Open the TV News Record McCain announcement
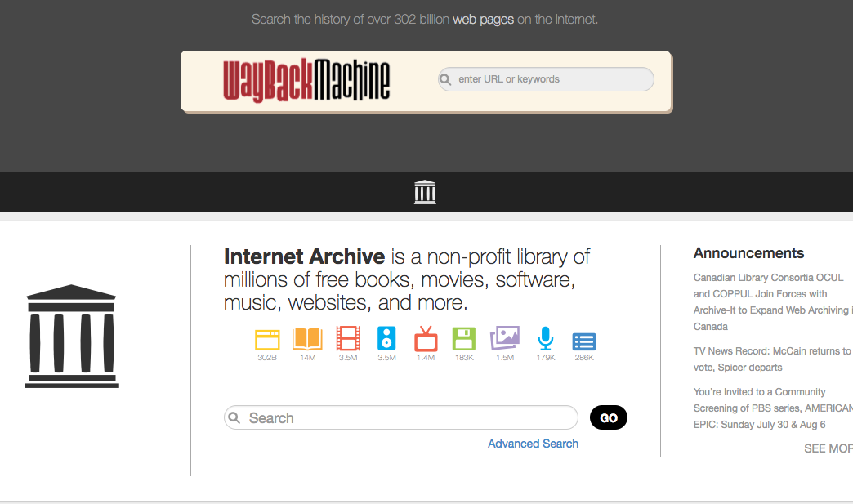The width and height of the screenshot is (853, 504). (773, 359)
